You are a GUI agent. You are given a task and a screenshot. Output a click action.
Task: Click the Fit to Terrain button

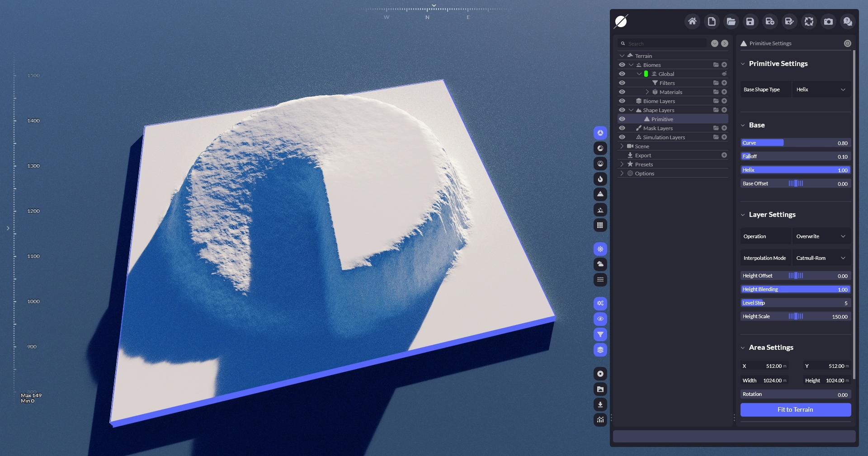pyautogui.click(x=795, y=409)
